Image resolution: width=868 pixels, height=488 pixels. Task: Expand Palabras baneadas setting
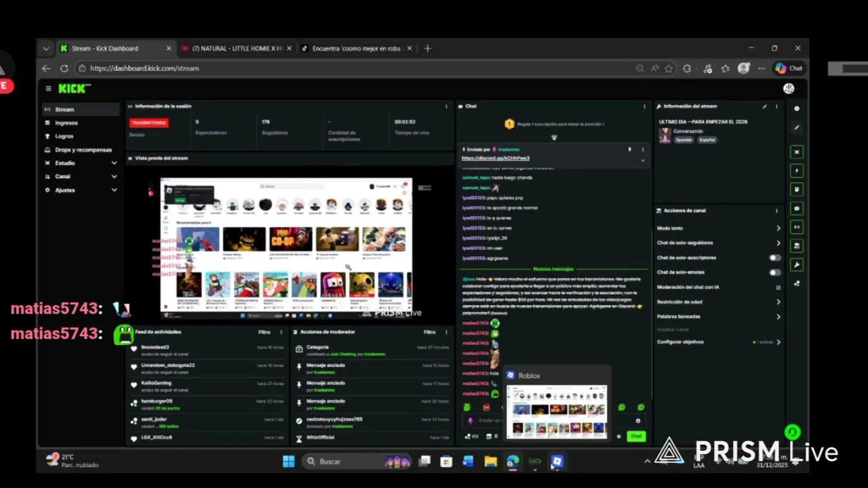pos(719,317)
